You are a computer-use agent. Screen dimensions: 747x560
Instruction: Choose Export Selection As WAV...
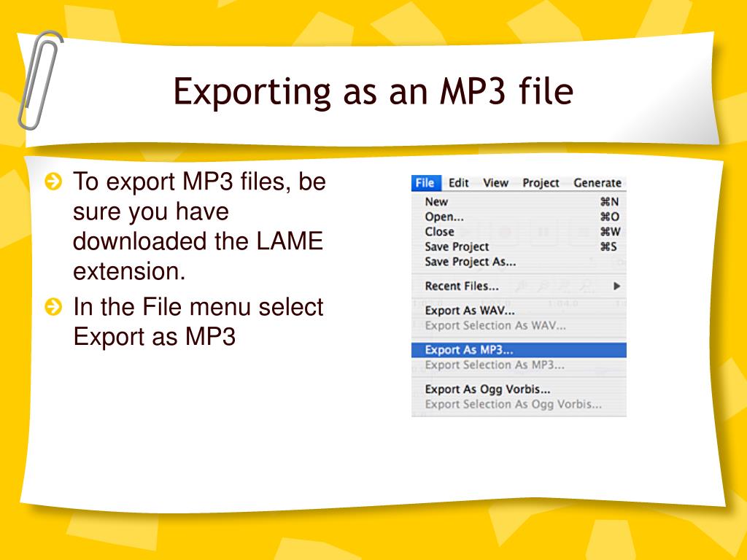pyautogui.click(x=519, y=326)
